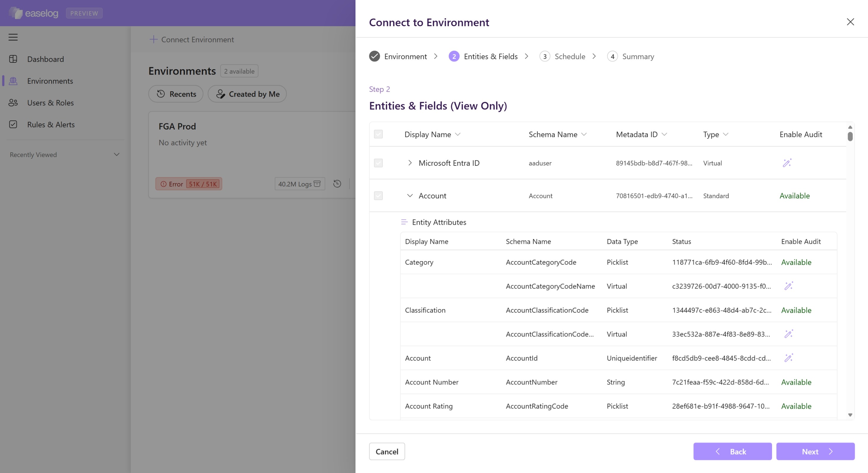Go to the Summary step
This screenshot has height=473, width=868.
pos(630,56)
